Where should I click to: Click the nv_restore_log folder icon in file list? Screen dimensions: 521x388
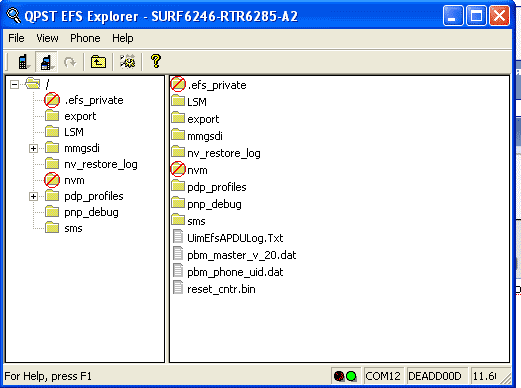pos(178,152)
